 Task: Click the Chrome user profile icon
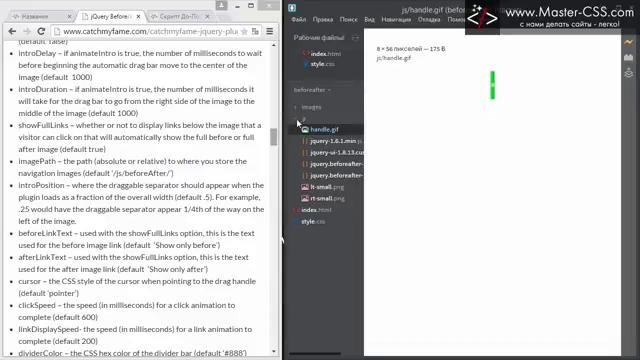221,5
